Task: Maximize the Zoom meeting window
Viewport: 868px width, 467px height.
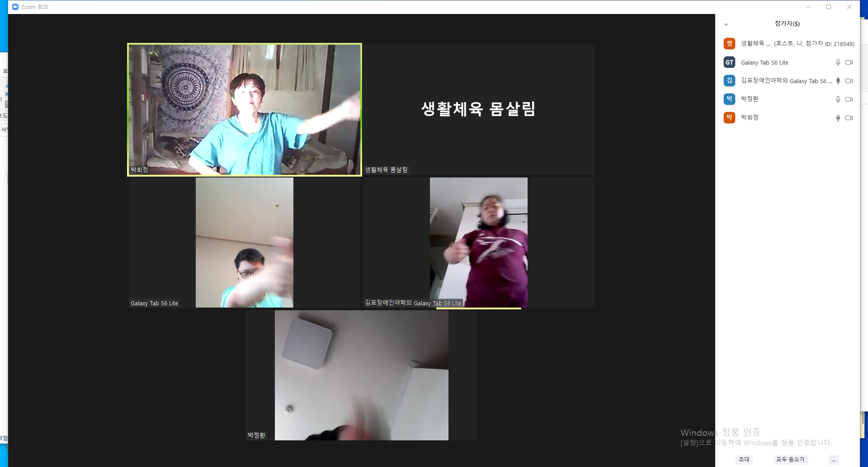Action: tap(829, 7)
